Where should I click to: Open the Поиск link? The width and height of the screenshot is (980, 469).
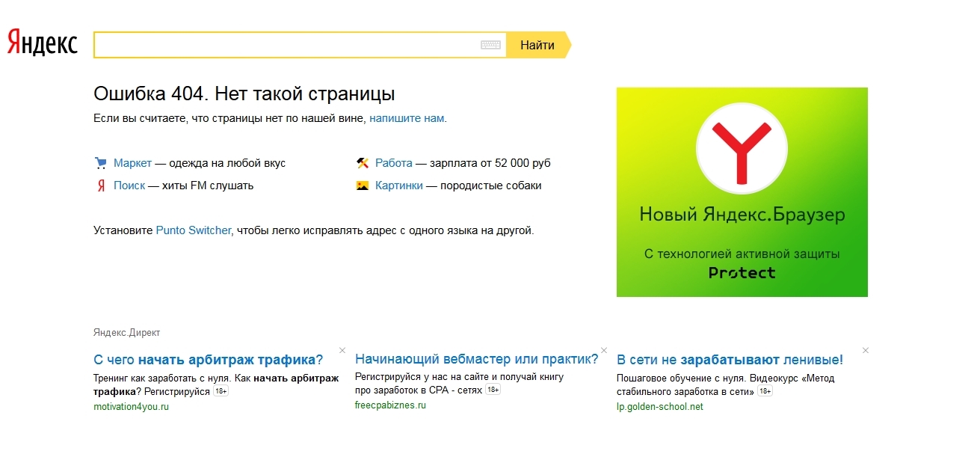coord(129,186)
